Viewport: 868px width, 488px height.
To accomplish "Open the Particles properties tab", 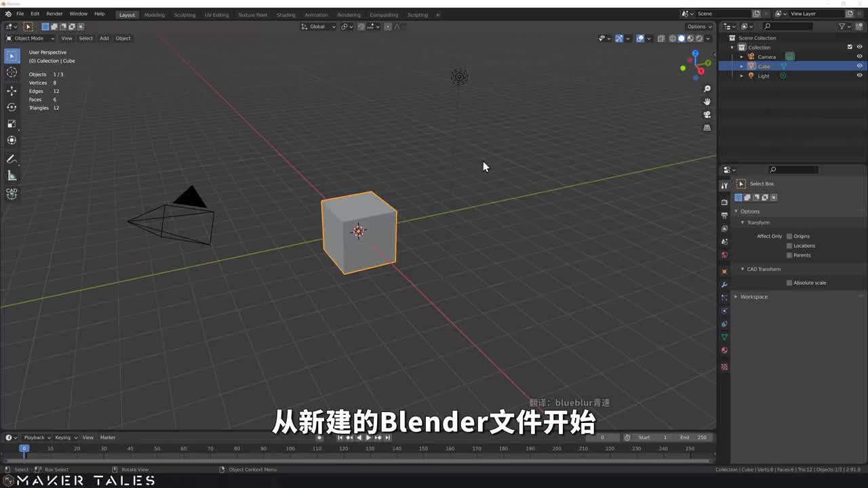I will tap(724, 298).
